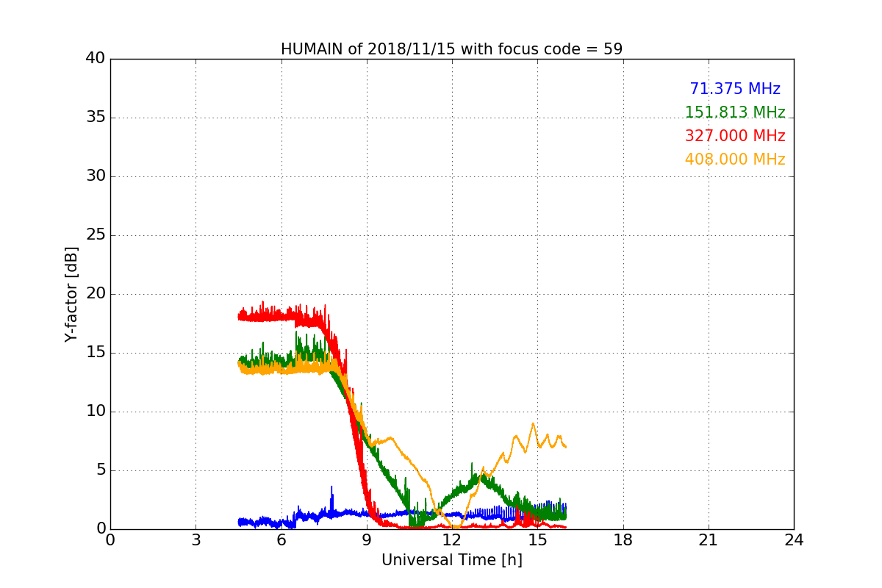Screen dimensions: 882x588
Task: Select the green 151.813 MHz legend label
Action: pos(735,112)
